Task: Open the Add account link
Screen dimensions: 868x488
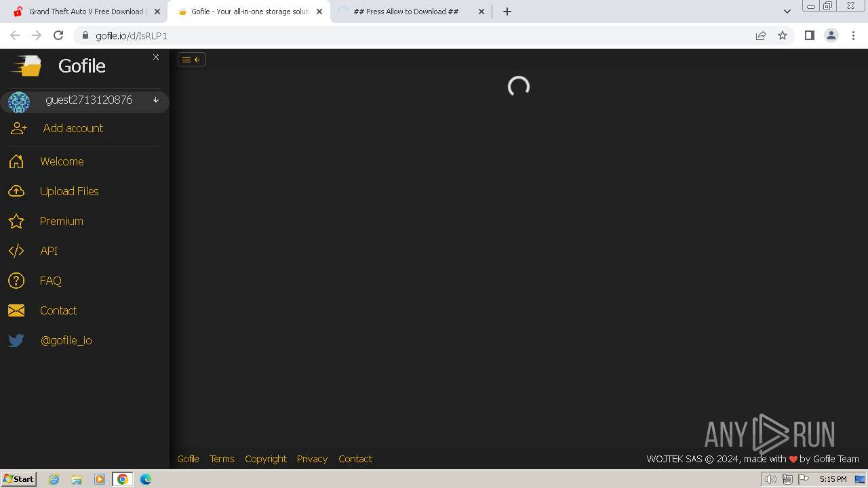Action: click(73, 128)
